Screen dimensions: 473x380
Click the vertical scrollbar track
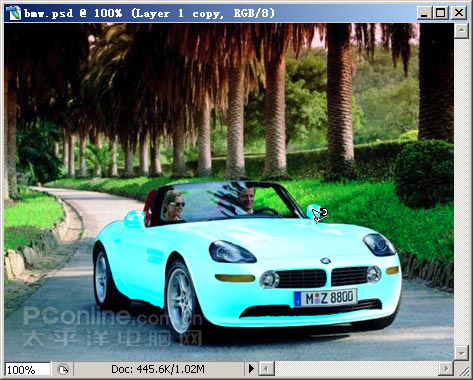462,192
